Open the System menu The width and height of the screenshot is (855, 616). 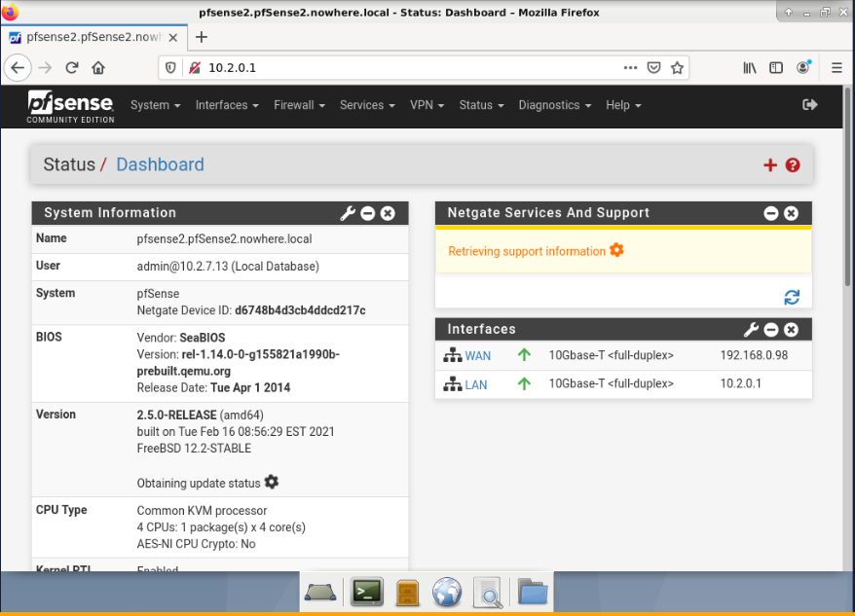[x=156, y=105]
